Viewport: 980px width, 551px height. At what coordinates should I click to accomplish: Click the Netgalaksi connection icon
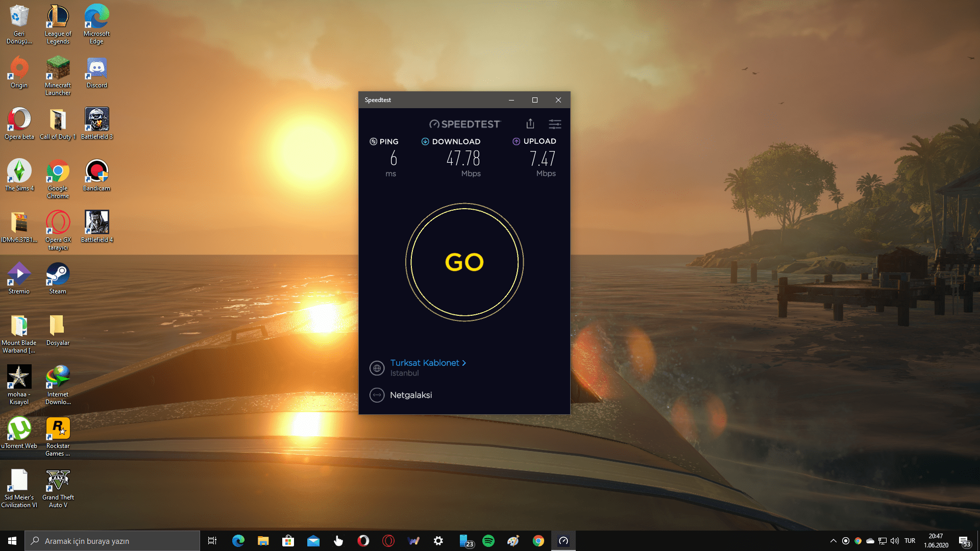(377, 395)
